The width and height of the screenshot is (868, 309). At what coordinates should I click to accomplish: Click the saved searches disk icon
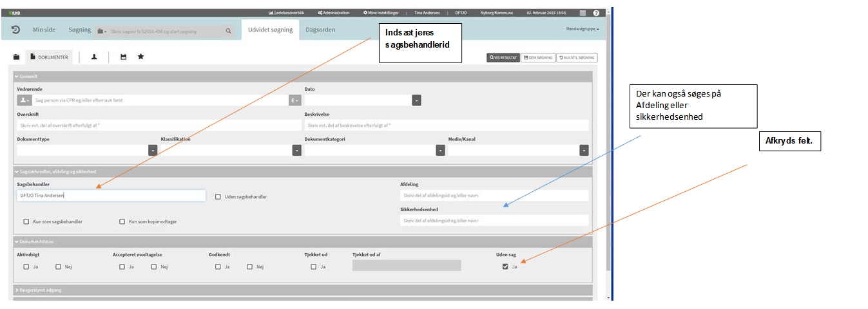click(x=123, y=57)
